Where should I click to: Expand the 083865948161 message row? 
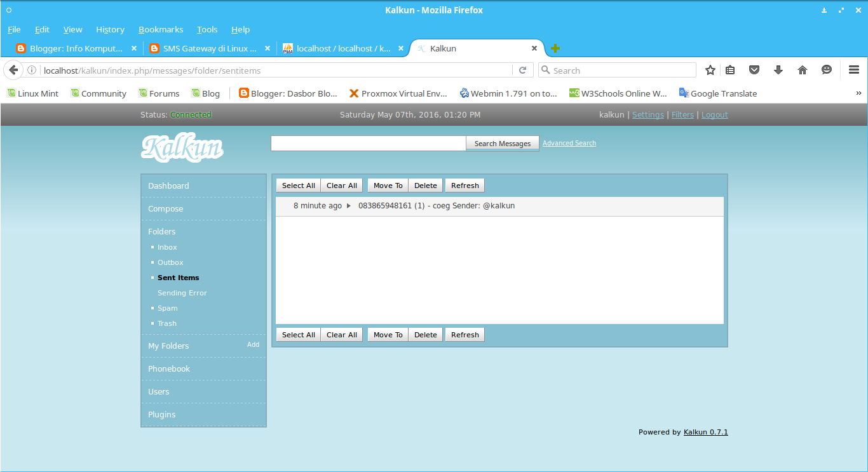[x=348, y=206]
